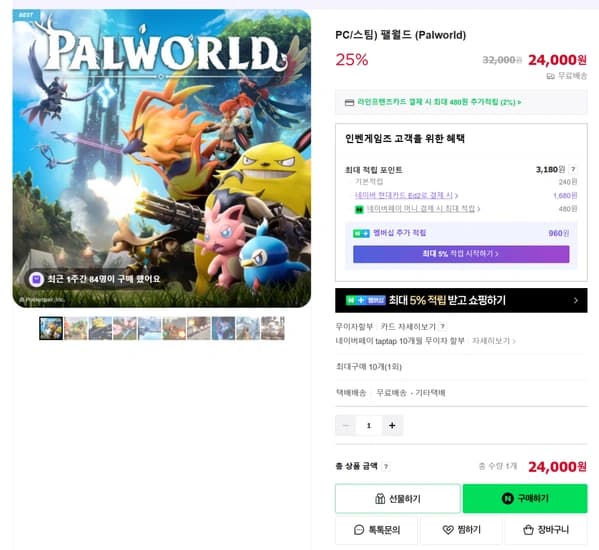599x550 pixels.
Task: Open 라인프렌즈카드 결제 추가적립 link
Action: 439,102
